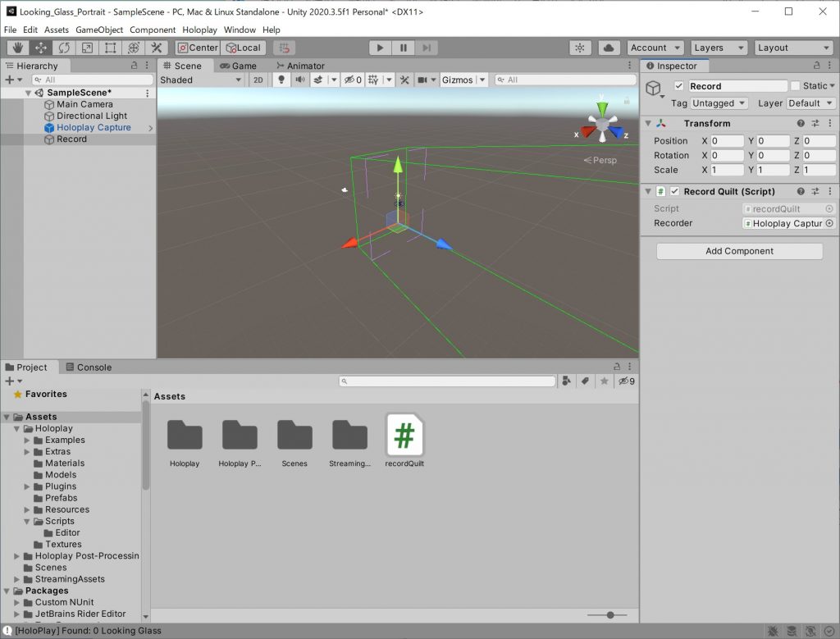Toggle hidden objects visibility counter
The image size is (840, 639).
pyautogui.click(x=353, y=80)
